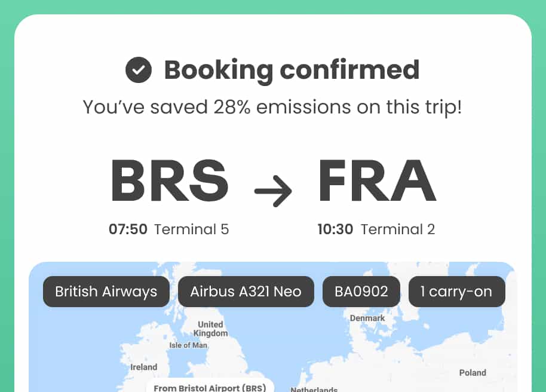This screenshot has height=392, width=546.
Task: Open the Terminal 5 departure info
Action: [191, 229]
